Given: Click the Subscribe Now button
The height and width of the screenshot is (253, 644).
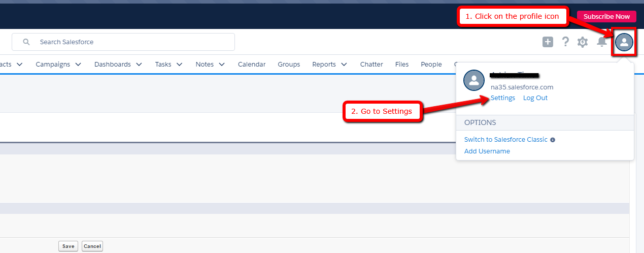Looking at the screenshot, I should point(606,17).
